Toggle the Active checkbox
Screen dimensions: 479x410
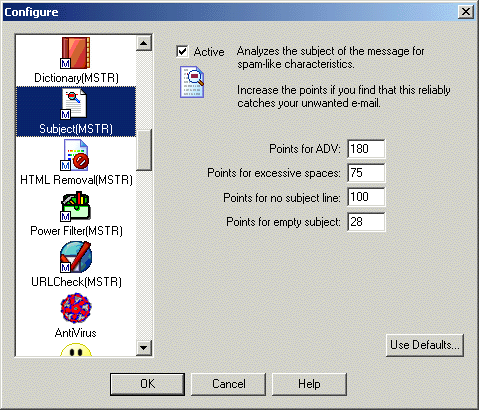click(x=182, y=52)
